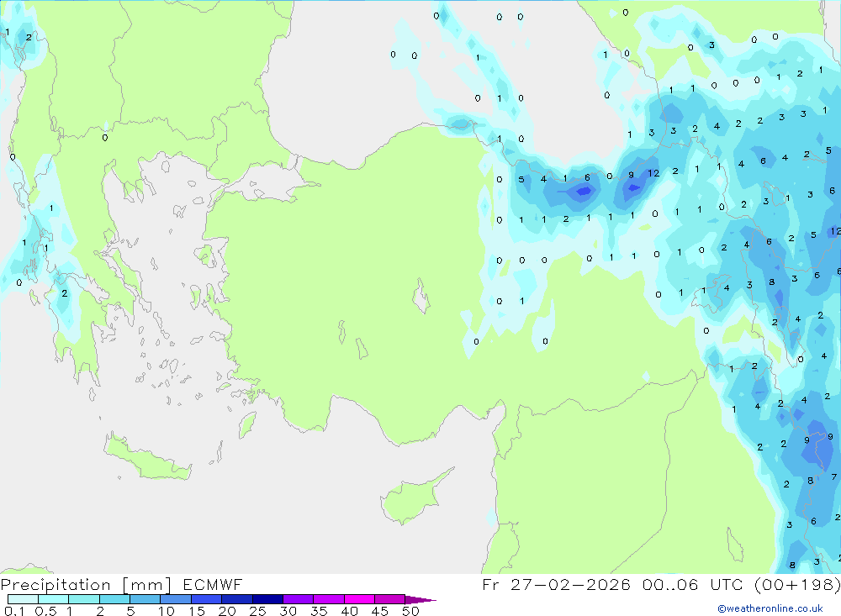Click the '35' legend scale label

click(x=319, y=611)
